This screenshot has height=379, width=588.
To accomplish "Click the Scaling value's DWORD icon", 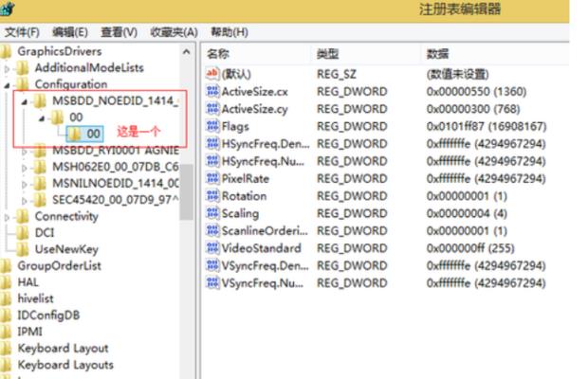I will tap(212, 213).
